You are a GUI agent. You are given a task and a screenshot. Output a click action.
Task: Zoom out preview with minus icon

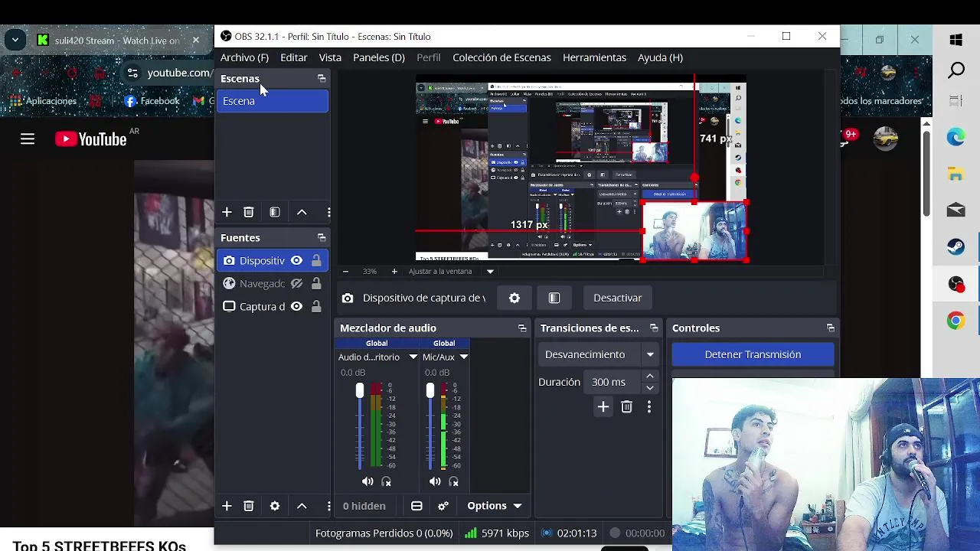pyautogui.click(x=345, y=271)
